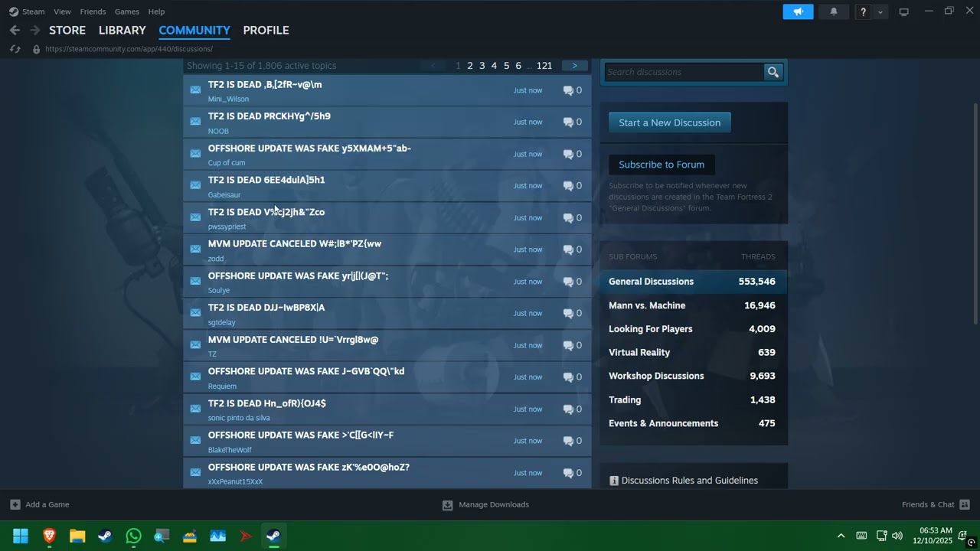Open topic "TF2 IS DEAD PRCKHYg^/5h9"
Viewport: 980px width, 551px height.
point(269,116)
